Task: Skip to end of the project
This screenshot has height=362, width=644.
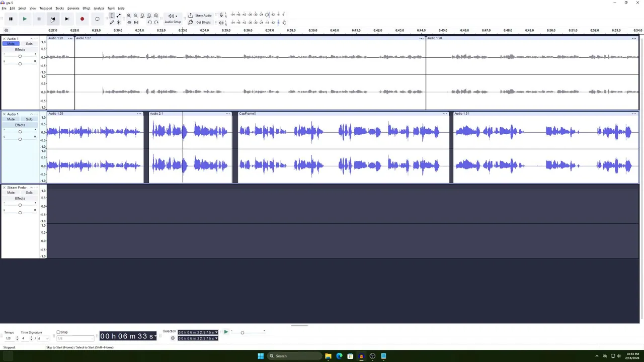Action: pos(67,19)
